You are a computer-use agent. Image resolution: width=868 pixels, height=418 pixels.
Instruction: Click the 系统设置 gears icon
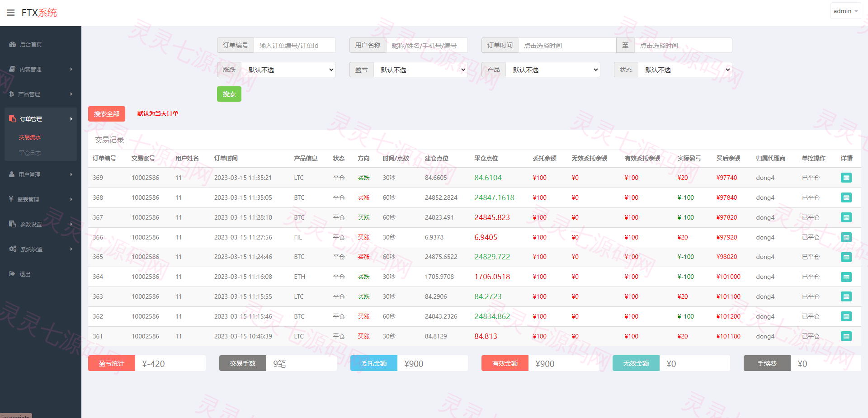[13, 249]
